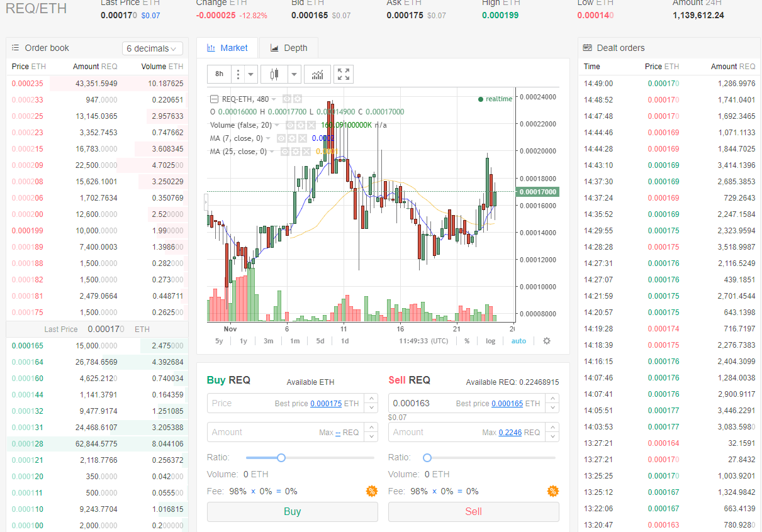Focus the Buy Price input field
Image resolution: width=762 pixels, height=532 pixels.
[x=286, y=404]
